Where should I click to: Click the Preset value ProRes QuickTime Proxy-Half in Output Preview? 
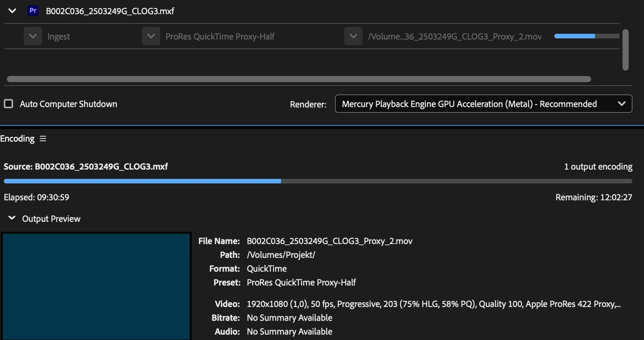(301, 282)
